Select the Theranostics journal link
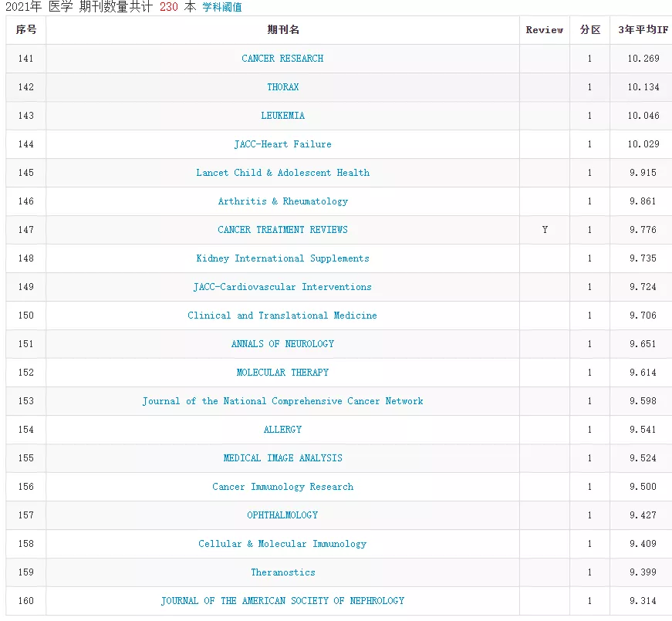 tap(282, 572)
